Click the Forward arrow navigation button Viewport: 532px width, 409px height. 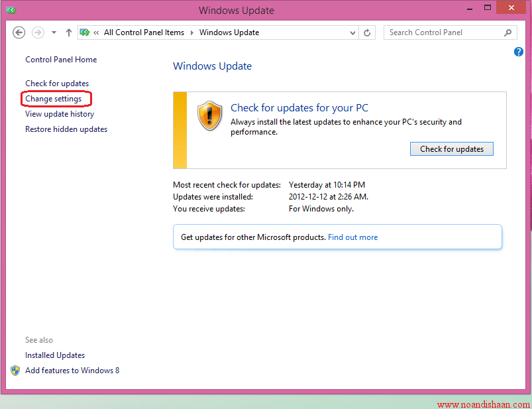click(38, 32)
